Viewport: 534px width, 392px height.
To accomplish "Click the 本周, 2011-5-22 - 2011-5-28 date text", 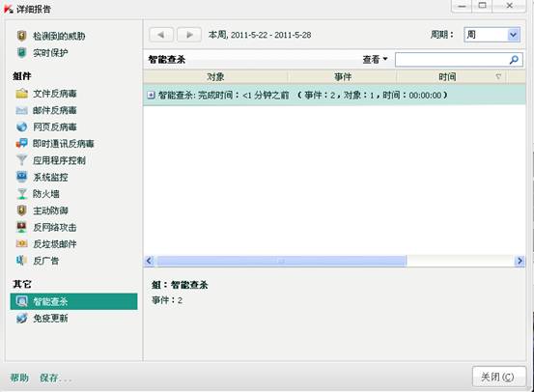I will [x=260, y=35].
